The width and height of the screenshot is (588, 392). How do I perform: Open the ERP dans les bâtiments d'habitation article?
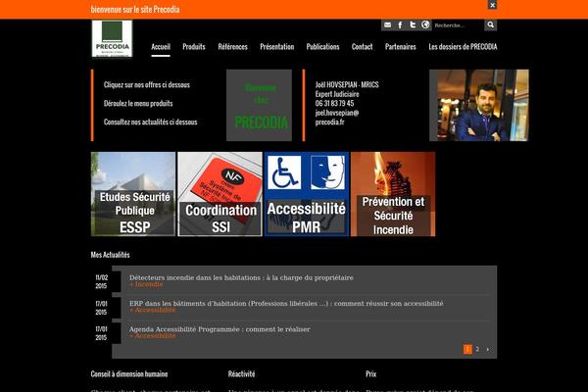(x=286, y=303)
